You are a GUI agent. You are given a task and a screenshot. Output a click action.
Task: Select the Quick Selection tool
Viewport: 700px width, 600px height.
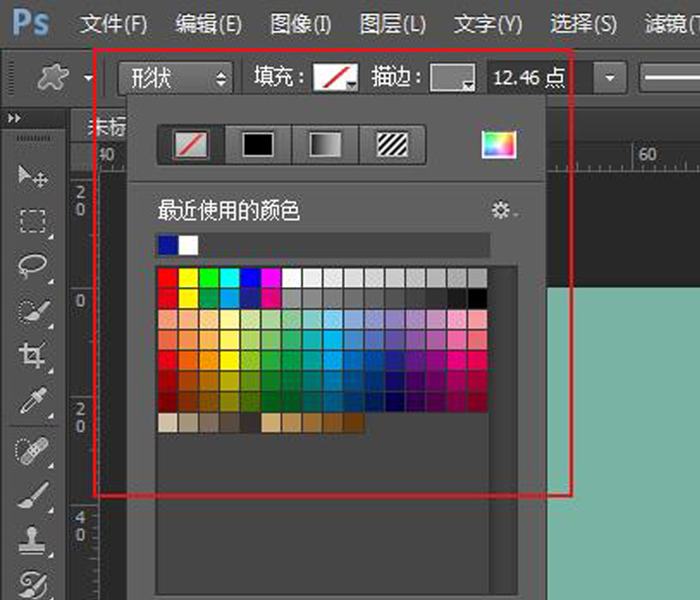[32, 311]
